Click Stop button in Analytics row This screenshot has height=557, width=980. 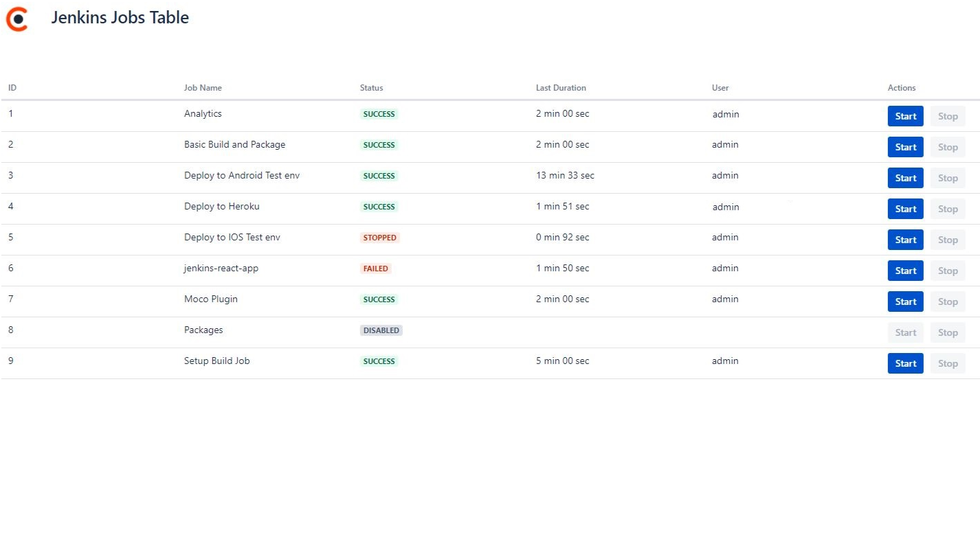click(948, 116)
